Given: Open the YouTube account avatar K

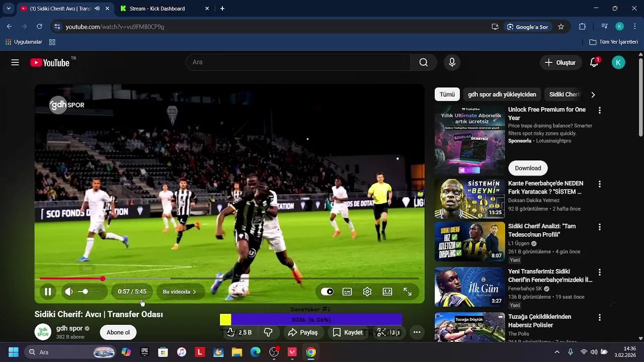Looking at the screenshot, I should click(618, 62).
